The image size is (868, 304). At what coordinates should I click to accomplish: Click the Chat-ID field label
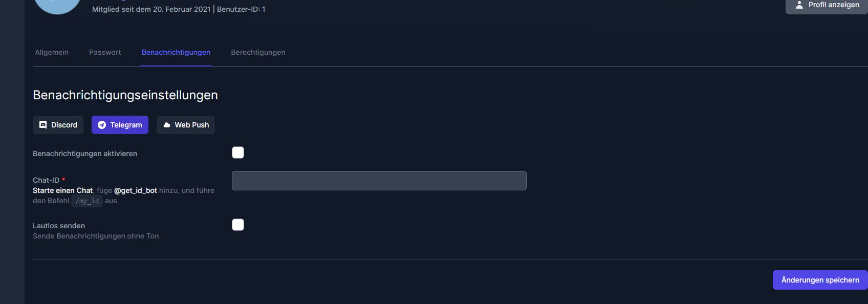pos(46,180)
